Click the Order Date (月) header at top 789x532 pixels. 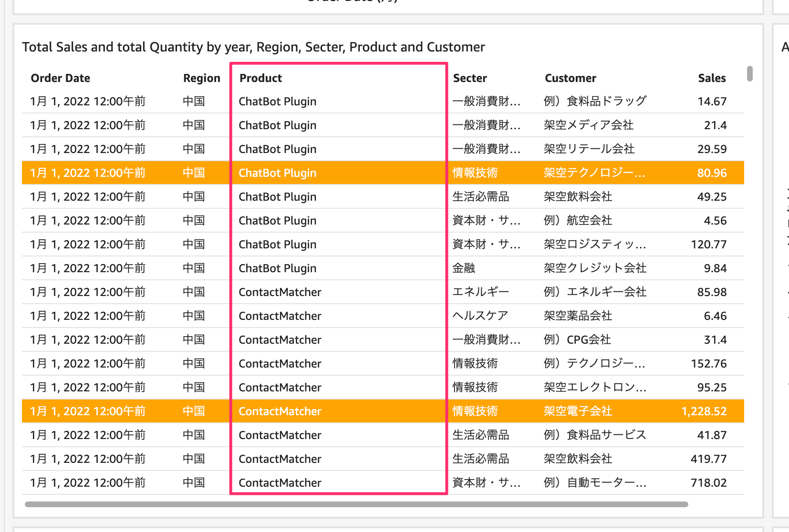pos(352,2)
